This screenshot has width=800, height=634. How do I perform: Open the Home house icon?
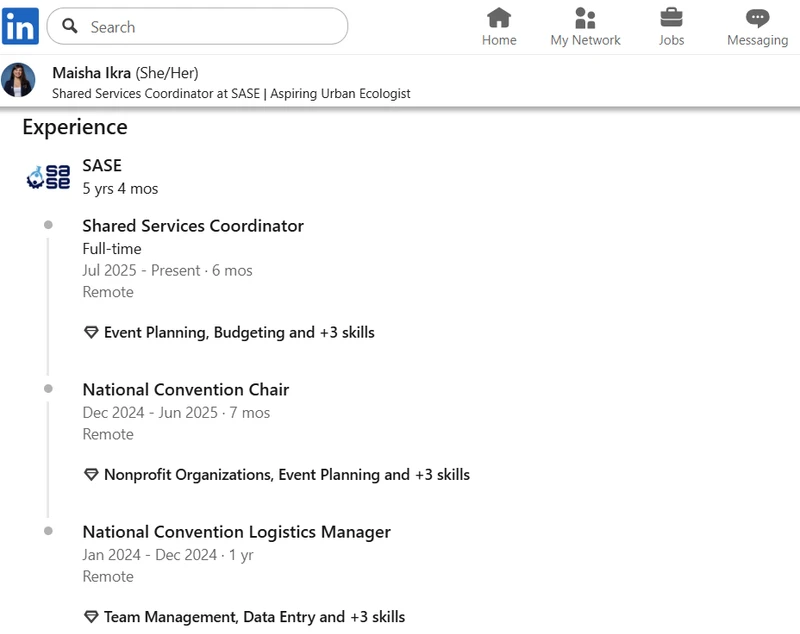tap(499, 18)
